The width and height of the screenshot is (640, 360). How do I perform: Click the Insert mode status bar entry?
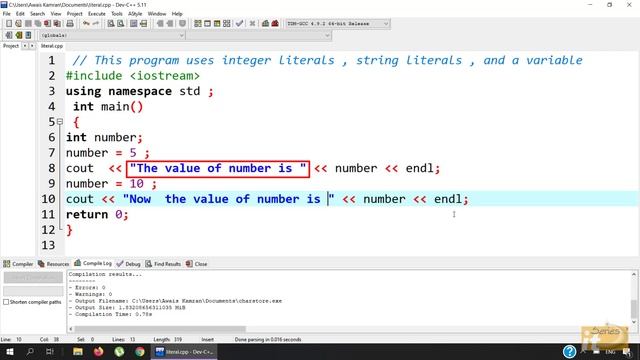point(207,340)
